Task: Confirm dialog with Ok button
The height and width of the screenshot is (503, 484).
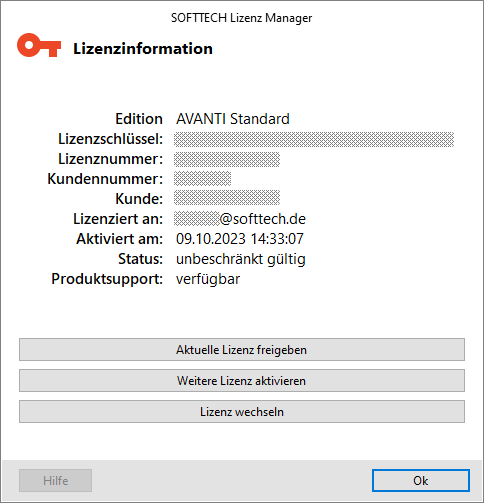Action: coord(421,480)
